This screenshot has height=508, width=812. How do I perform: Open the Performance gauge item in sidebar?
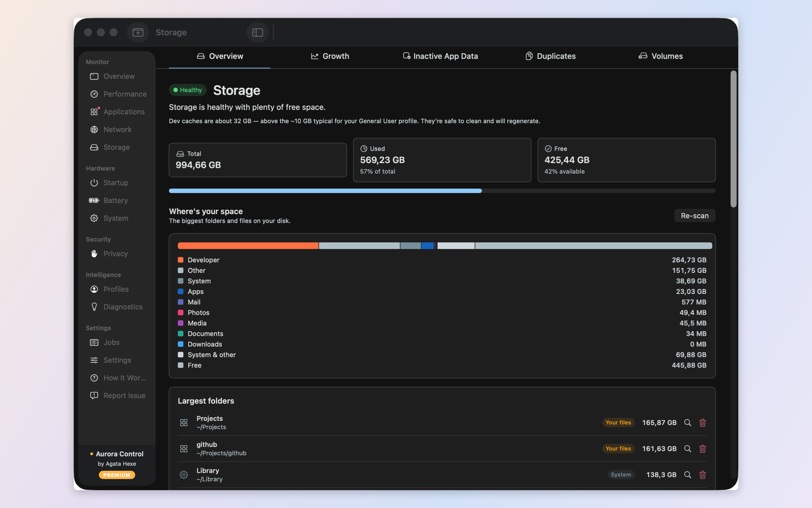tap(117, 94)
